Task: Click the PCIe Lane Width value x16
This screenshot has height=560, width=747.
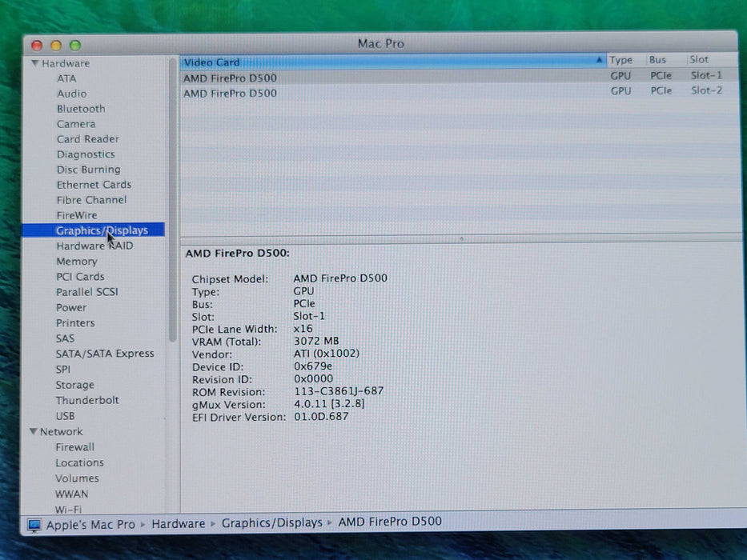Action: click(303, 329)
